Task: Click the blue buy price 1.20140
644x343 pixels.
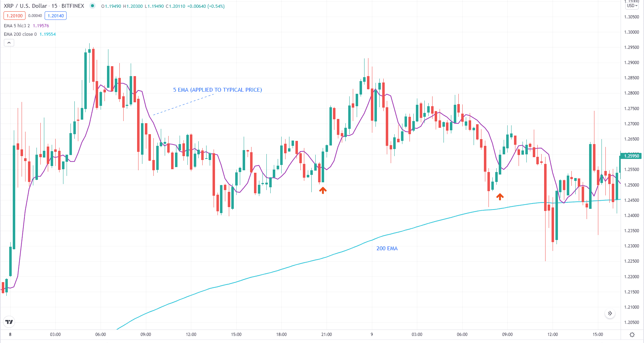Action: coord(56,16)
